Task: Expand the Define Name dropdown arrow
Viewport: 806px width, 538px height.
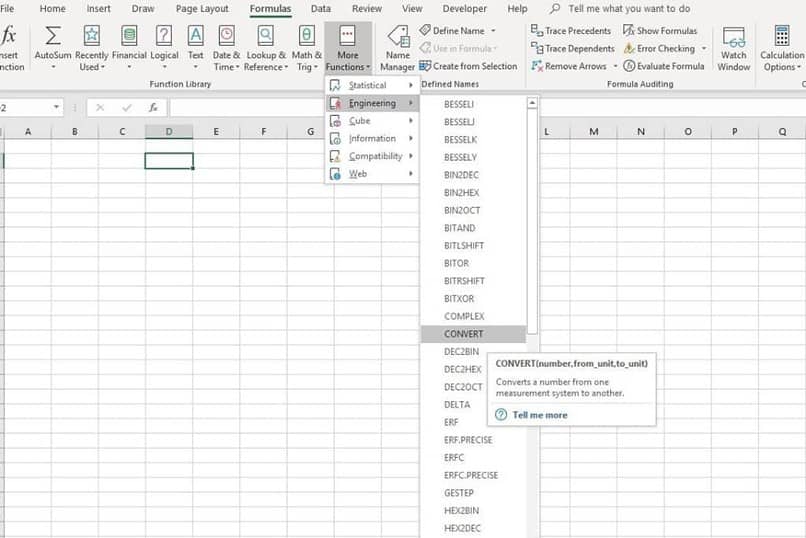Action: [x=493, y=31]
